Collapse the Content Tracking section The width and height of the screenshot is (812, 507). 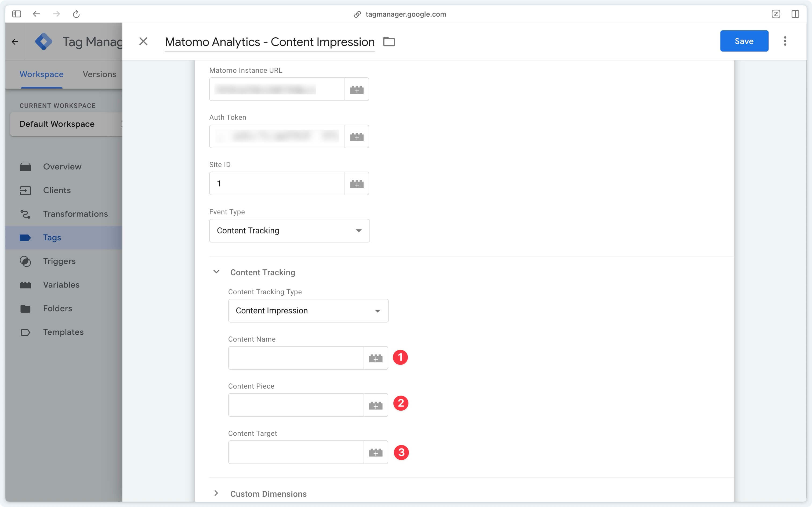coord(215,271)
